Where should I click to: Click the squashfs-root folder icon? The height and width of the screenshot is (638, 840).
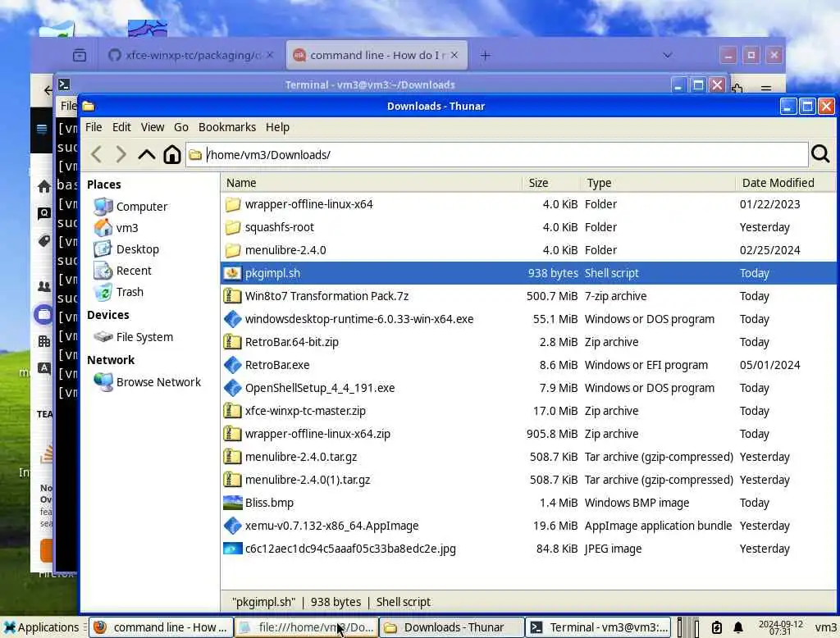[x=232, y=228]
